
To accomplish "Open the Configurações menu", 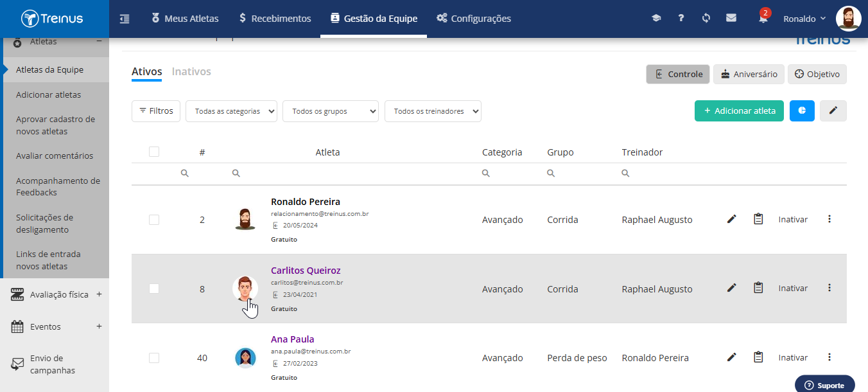I will pyautogui.click(x=474, y=19).
